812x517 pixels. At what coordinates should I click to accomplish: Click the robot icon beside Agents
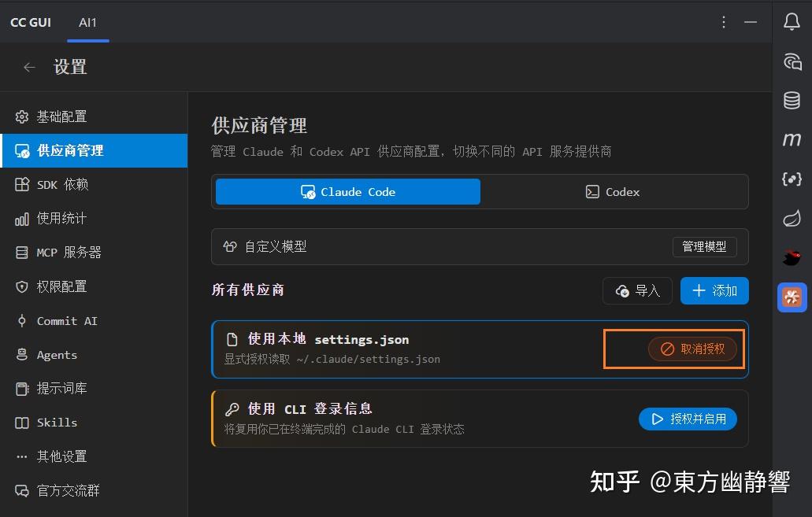(x=22, y=354)
